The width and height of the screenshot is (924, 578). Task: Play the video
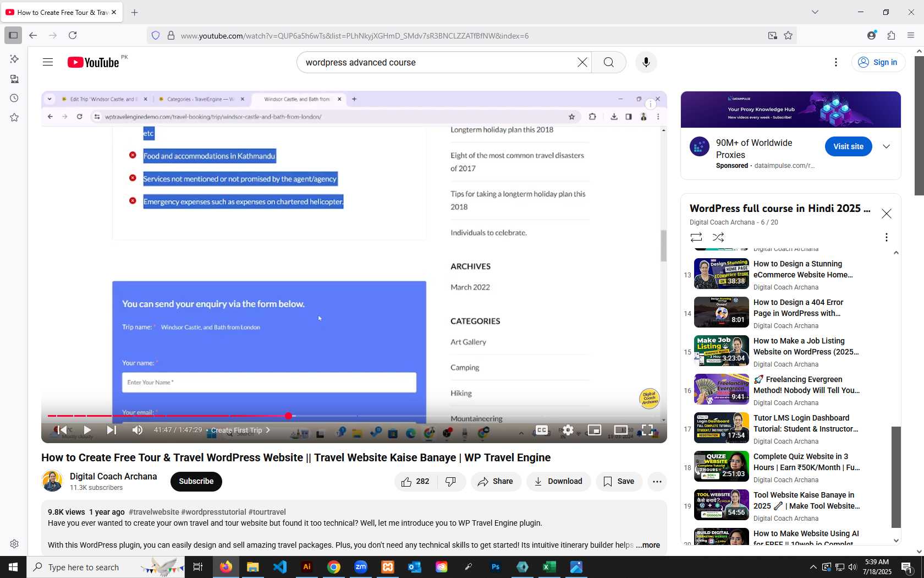87,430
